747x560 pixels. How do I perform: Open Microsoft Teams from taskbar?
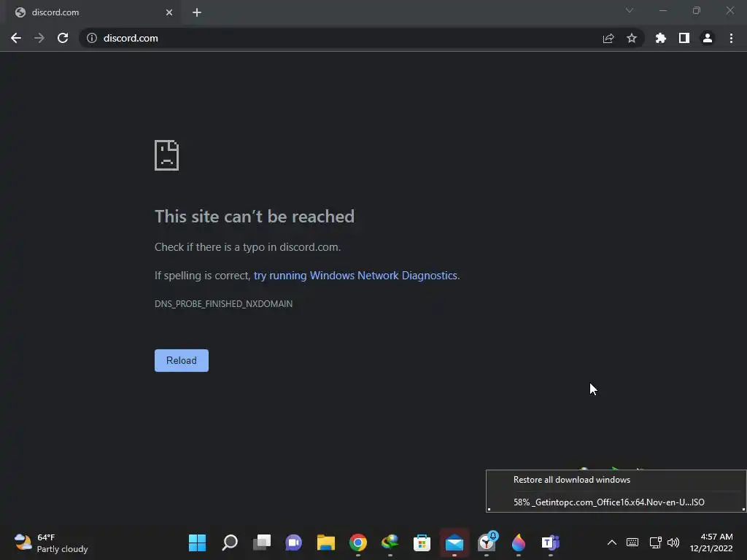pyautogui.click(x=550, y=542)
